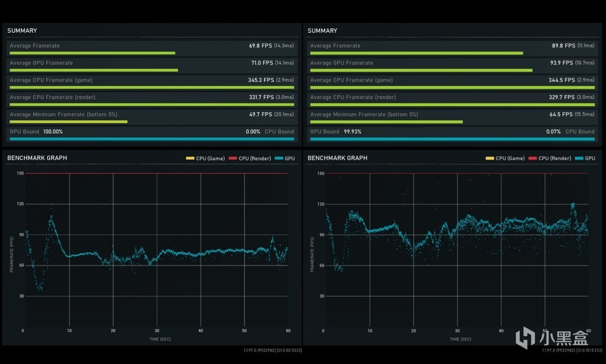Click the right panel BENCHMARK GRAPH heading
The width and height of the screenshot is (606, 364).
point(337,158)
